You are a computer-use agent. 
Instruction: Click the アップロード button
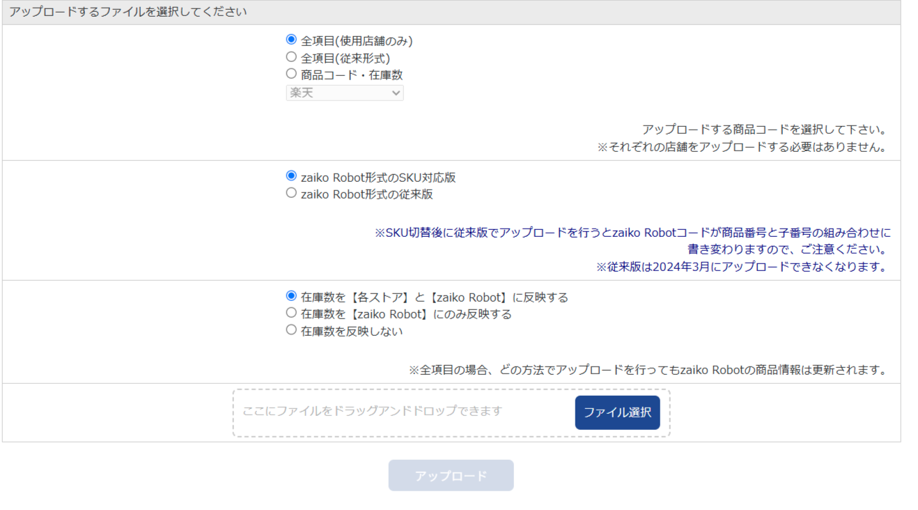coord(451,476)
